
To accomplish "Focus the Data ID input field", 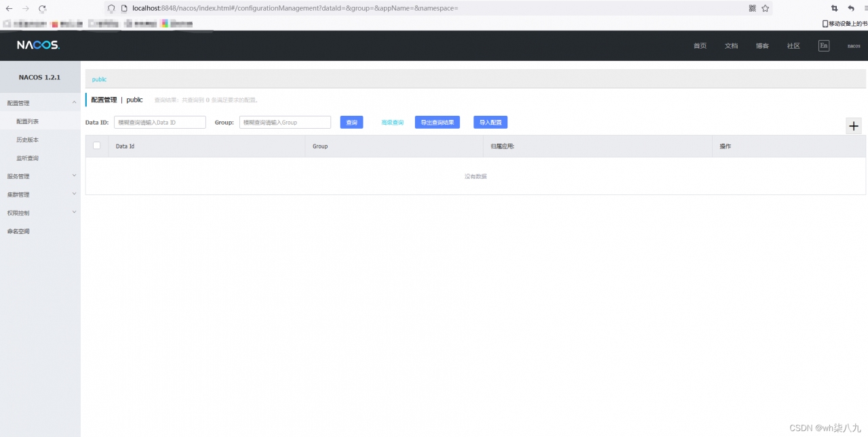I will pyautogui.click(x=159, y=123).
